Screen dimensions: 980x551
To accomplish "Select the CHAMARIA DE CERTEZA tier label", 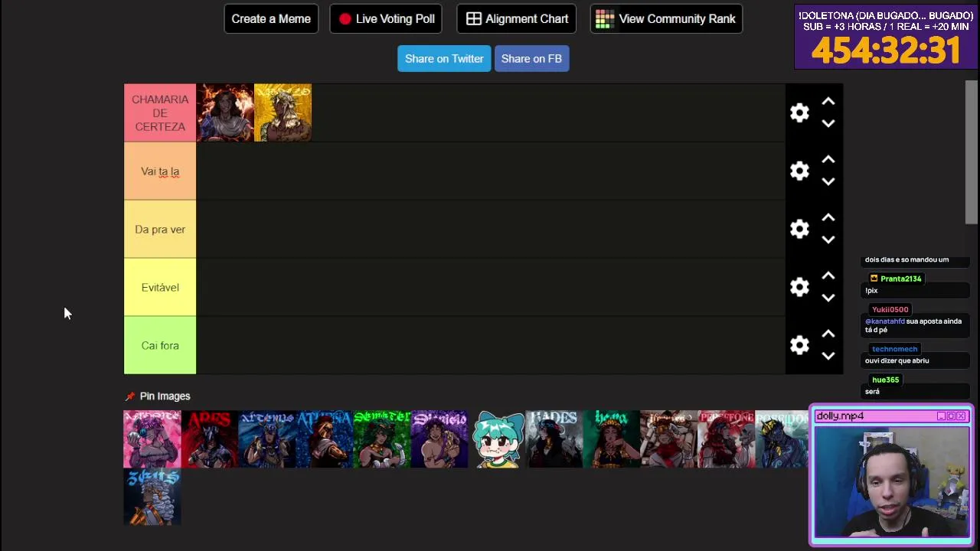I will [x=160, y=112].
